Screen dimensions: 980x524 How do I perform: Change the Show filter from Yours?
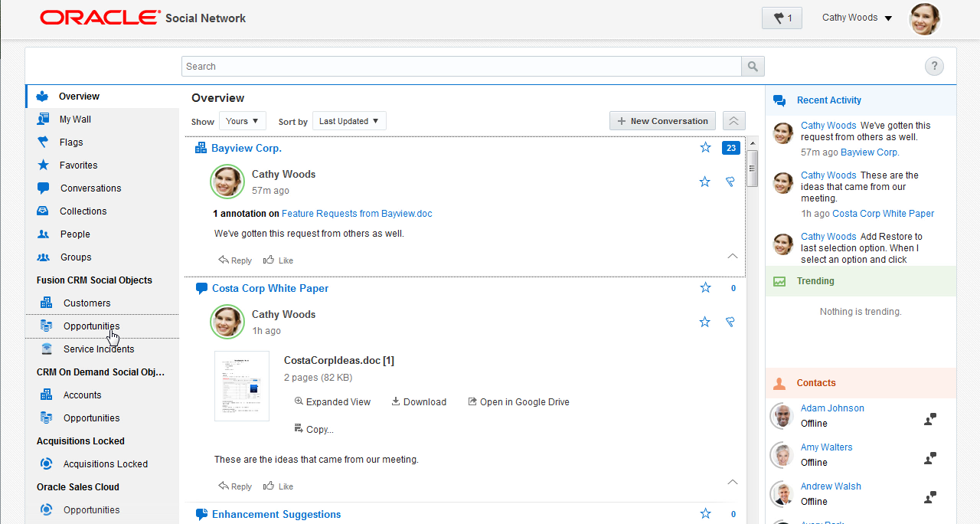tap(242, 120)
